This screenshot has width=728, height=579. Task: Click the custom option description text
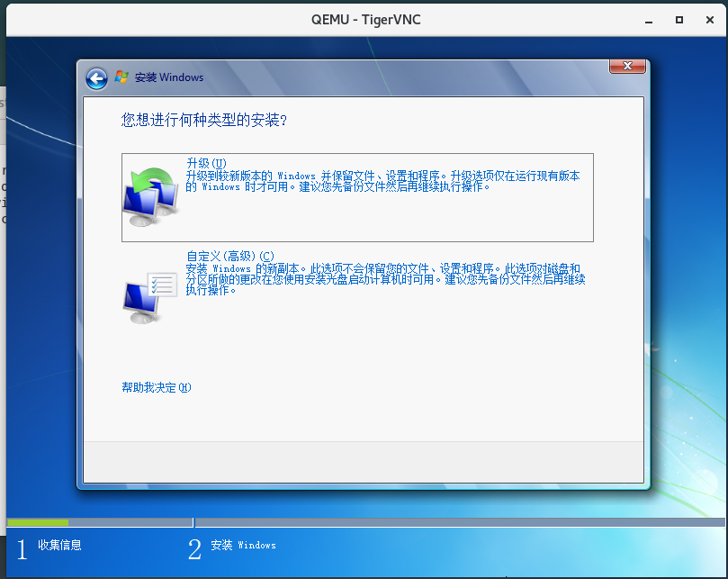point(385,279)
